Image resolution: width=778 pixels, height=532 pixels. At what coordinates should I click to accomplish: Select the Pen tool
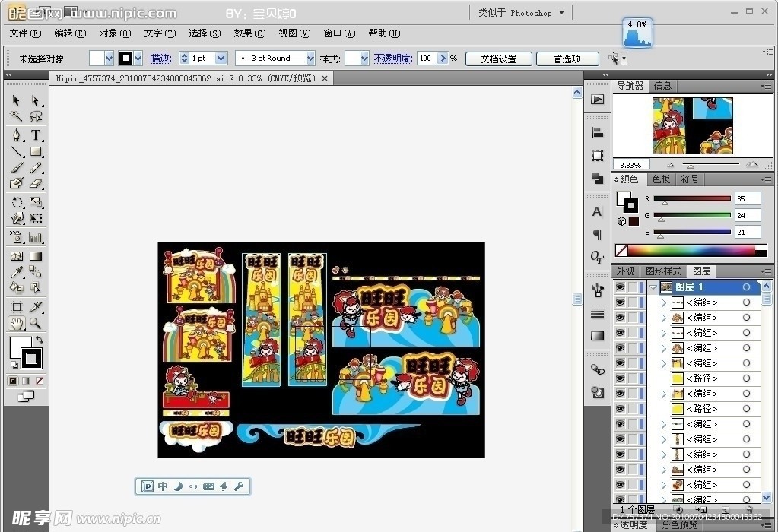pos(17,135)
